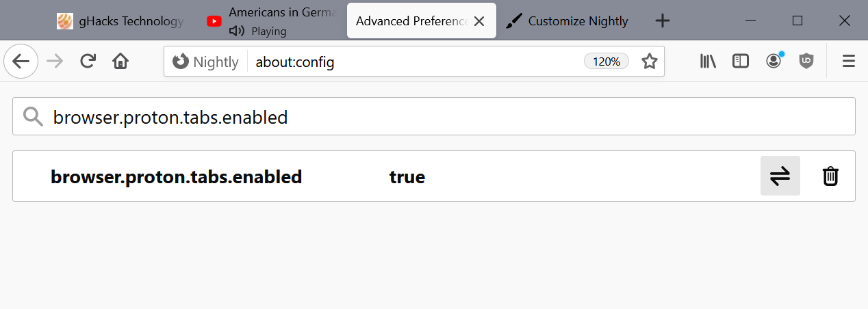Bookmark this page with the star

pyautogui.click(x=649, y=62)
